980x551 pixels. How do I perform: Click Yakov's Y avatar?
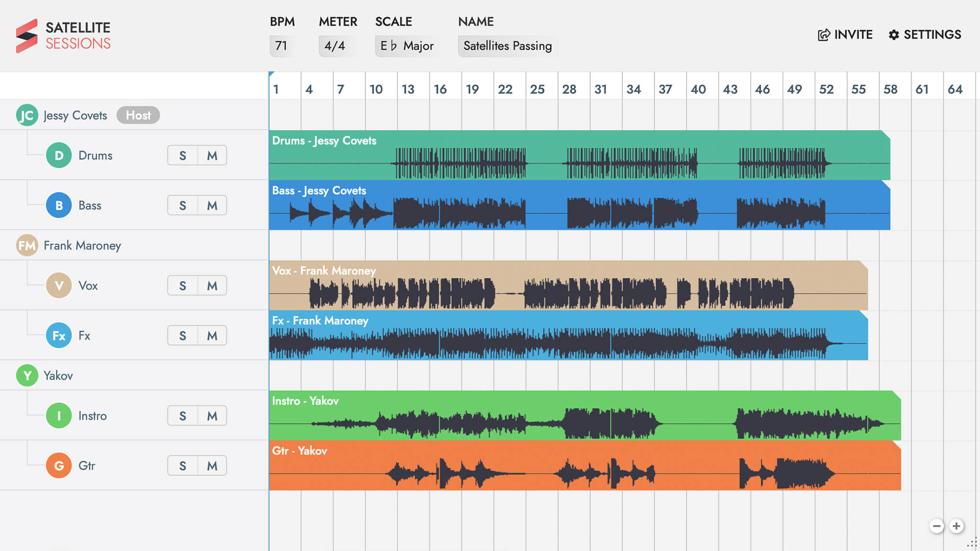tap(27, 375)
